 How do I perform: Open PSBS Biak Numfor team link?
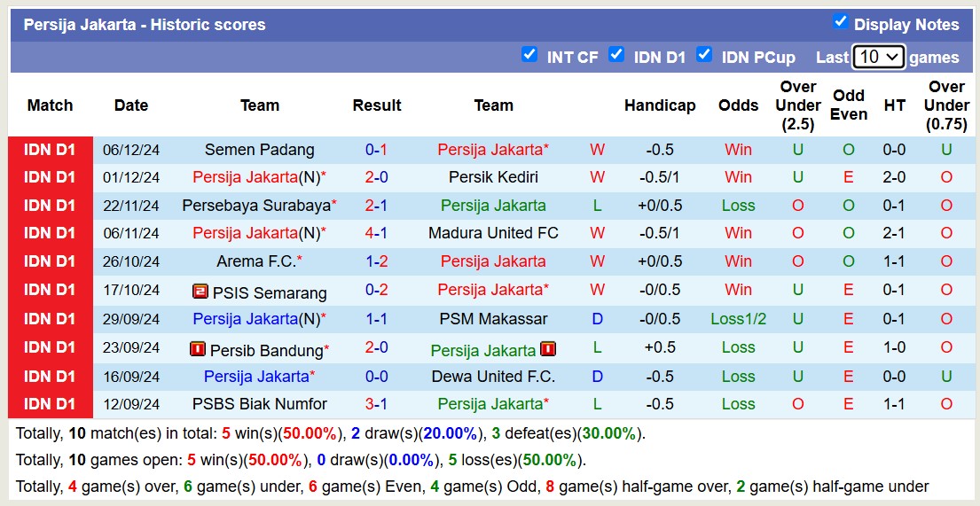click(x=259, y=404)
